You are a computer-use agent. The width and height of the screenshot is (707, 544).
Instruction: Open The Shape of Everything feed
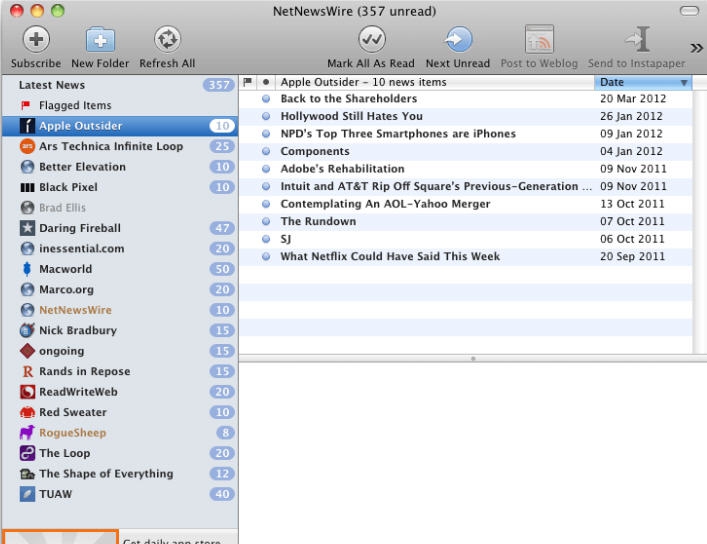pyautogui.click(x=120, y=474)
